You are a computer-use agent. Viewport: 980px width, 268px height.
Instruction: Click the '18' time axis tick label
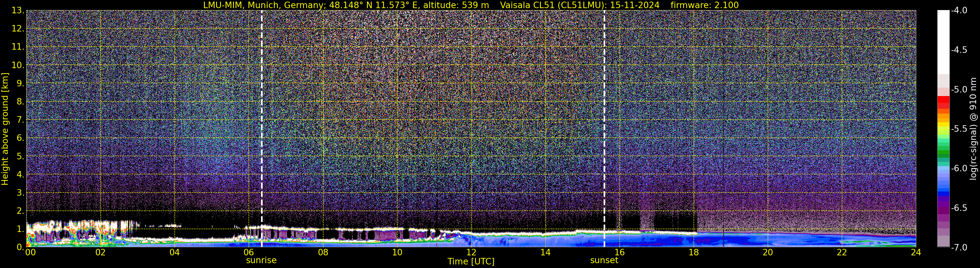click(694, 252)
